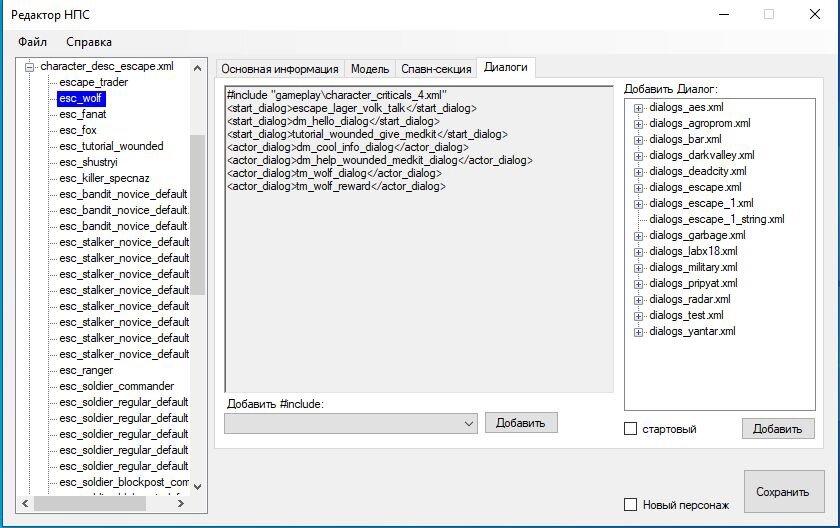
Task: Select esc_fox in the character tree
Action: tap(78, 130)
